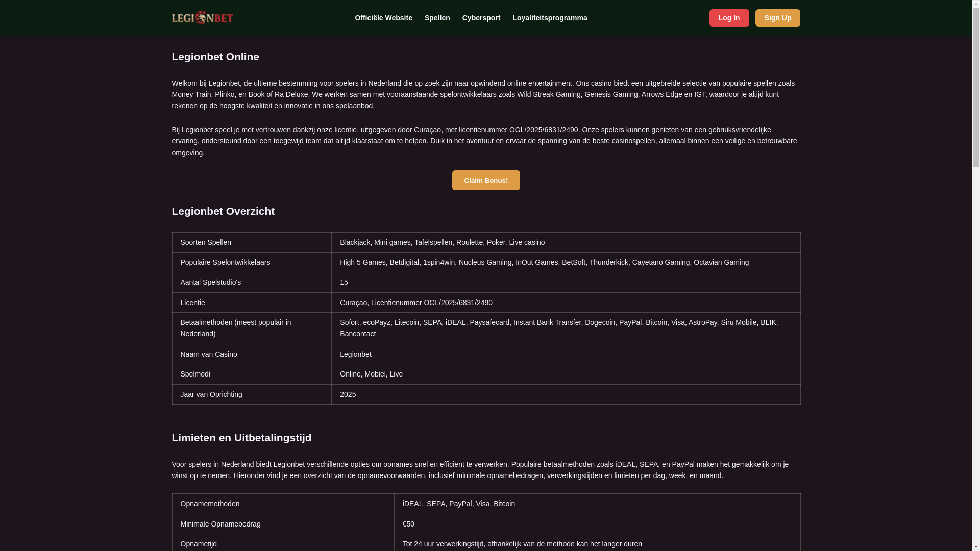Image resolution: width=980 pixels, height=551 pixels.
Task: Select the Opnamemethoden row label
Action: click(283, 504)
